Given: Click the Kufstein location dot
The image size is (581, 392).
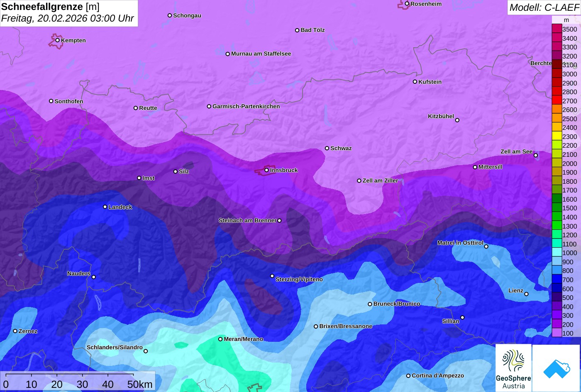Looking at the screenshot, I should [x=415, y=82].
